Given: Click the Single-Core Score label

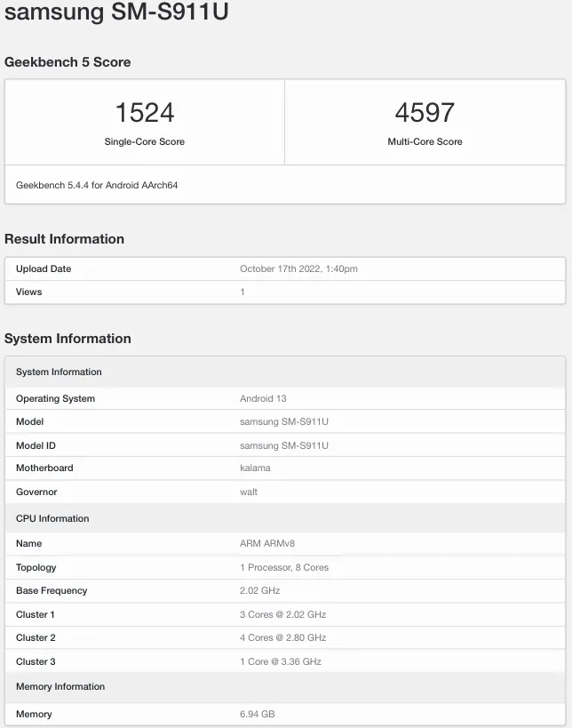Looking at the screenshot, I should pyautogui.click(x=145, y=141).
